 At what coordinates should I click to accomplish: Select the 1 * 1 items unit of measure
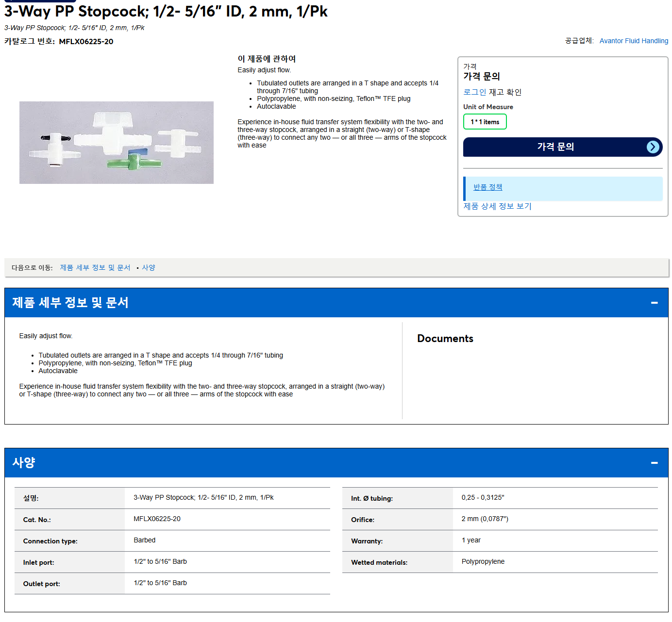(485, 122)
